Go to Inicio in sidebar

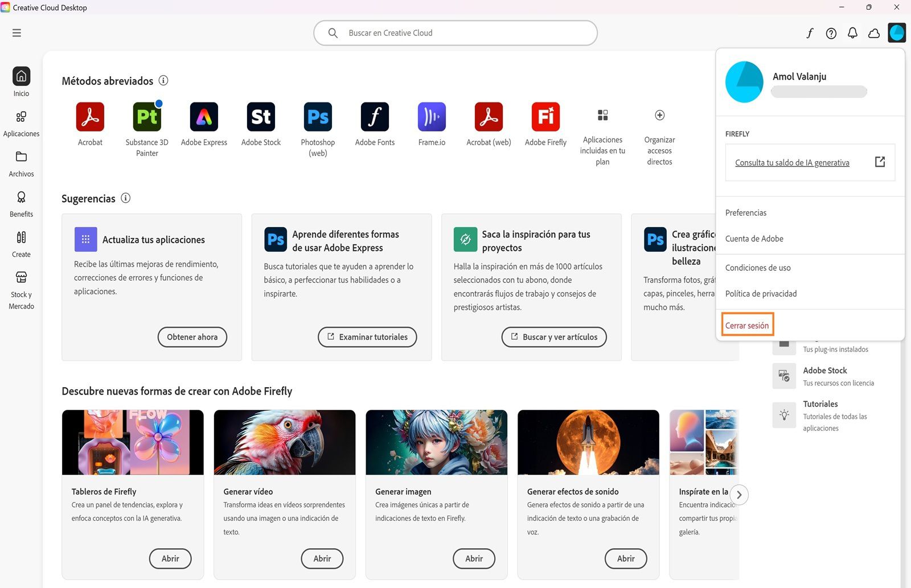click(21, 81)
